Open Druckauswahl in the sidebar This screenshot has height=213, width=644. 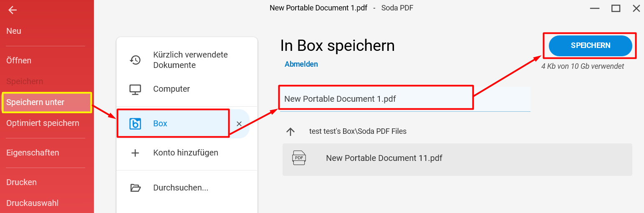(x=32, y=203)
